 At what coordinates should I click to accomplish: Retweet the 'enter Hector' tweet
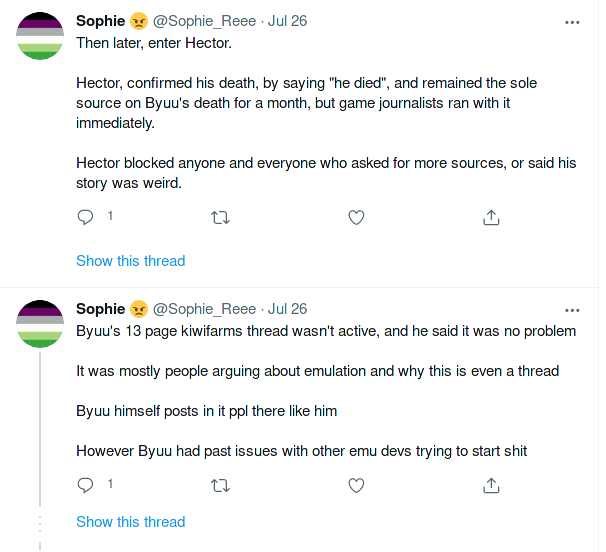click(220, 217)
